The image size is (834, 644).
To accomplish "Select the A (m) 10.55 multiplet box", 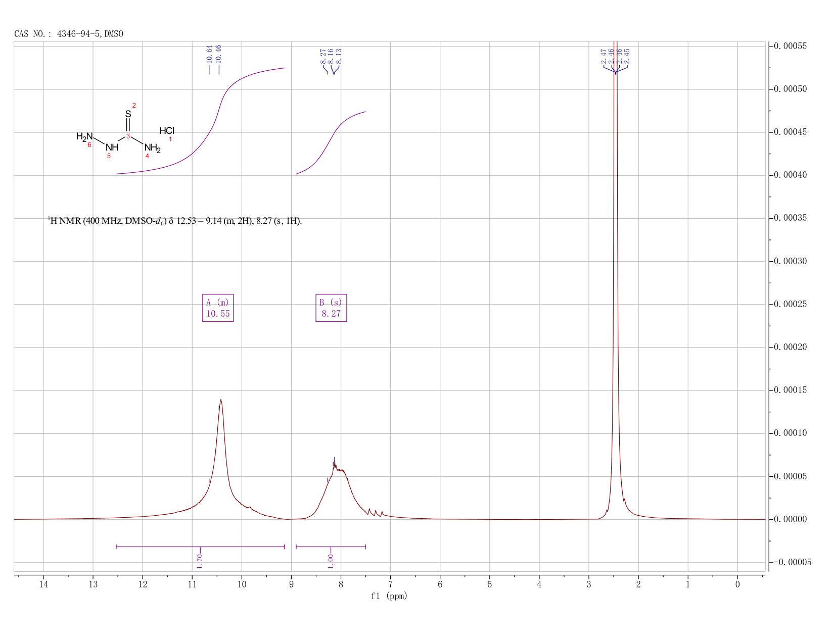I will coord(218,308).
